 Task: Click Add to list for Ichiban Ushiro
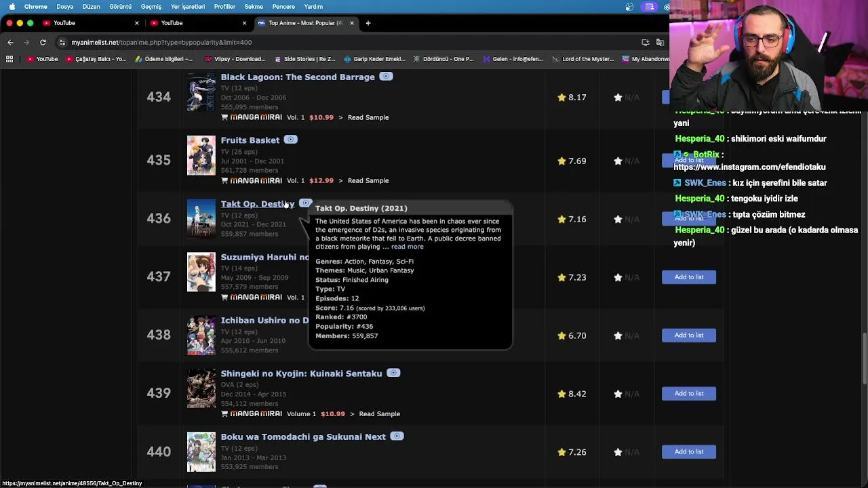[689, 335]
